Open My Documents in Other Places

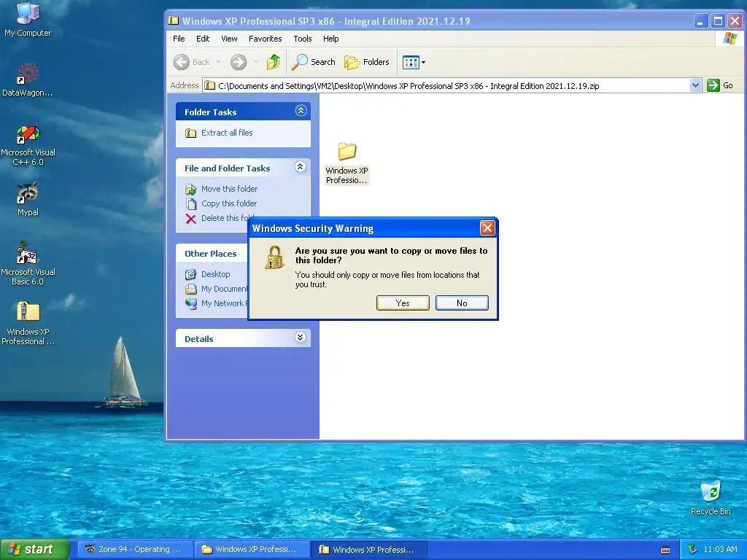coord(224,289)
